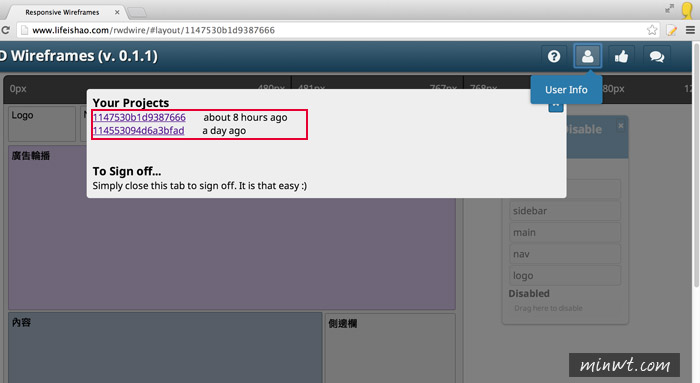Bookmark page with the star icon
The width and height of the screenshot is (700, 383).
tap(652, 30)
